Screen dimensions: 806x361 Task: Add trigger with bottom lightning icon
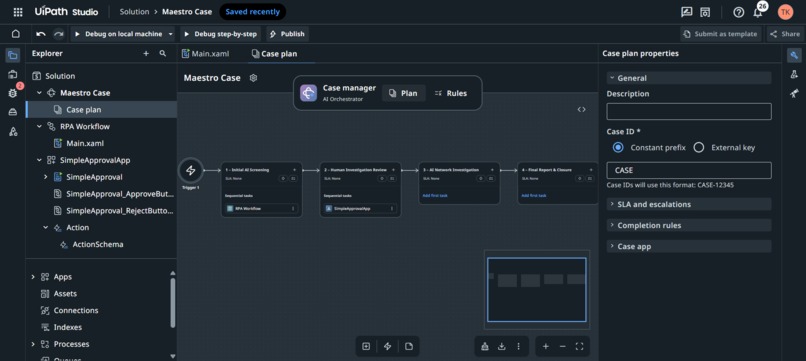(x=388, y=347)
